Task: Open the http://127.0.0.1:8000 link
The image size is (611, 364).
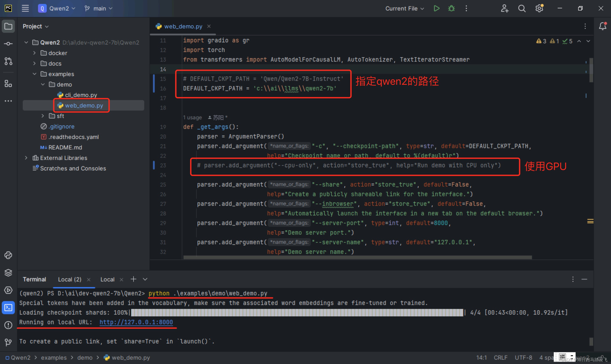Action: coord(136,322)
